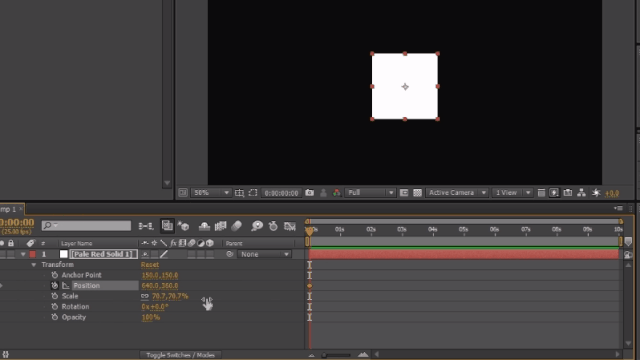Click Rotation value 0x+0.0°
This screenshot has width=640, height=360.
click(155, 307)
